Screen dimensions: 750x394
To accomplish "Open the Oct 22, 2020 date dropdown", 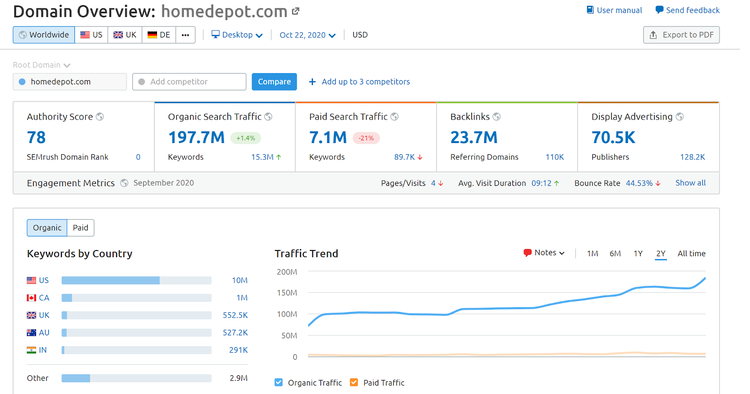I will point(308,35).
